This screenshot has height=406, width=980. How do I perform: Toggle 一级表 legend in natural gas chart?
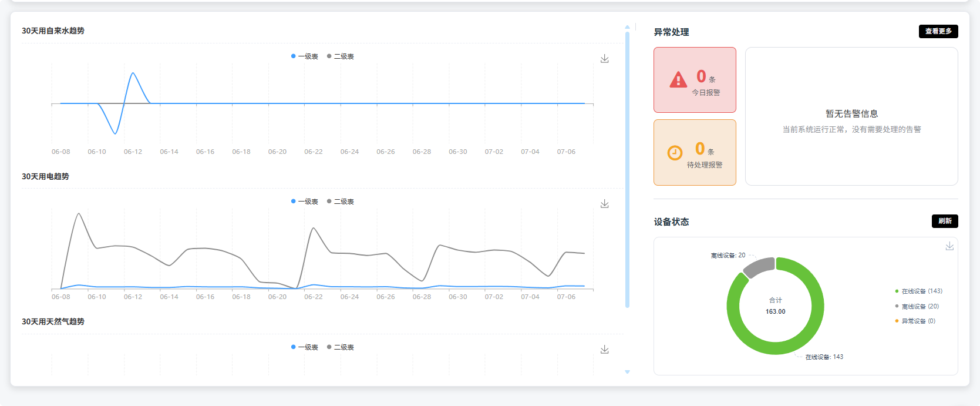[x=305, y=347]
